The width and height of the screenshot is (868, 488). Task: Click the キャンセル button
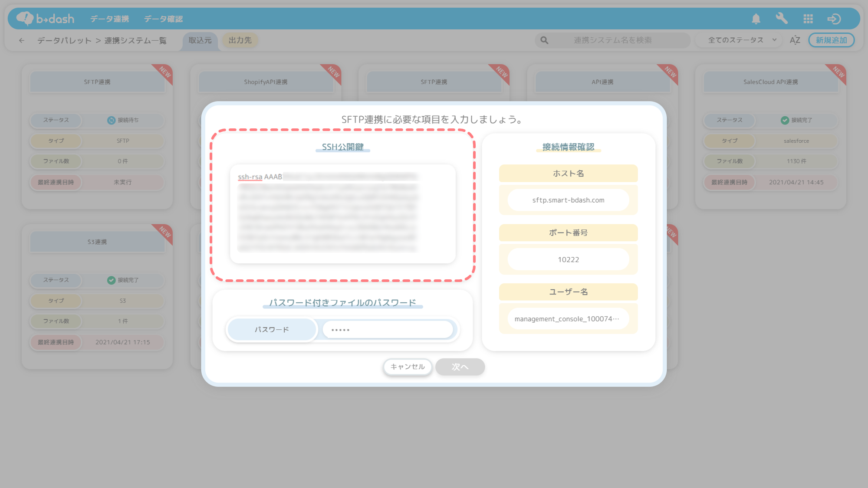(408, 367)
